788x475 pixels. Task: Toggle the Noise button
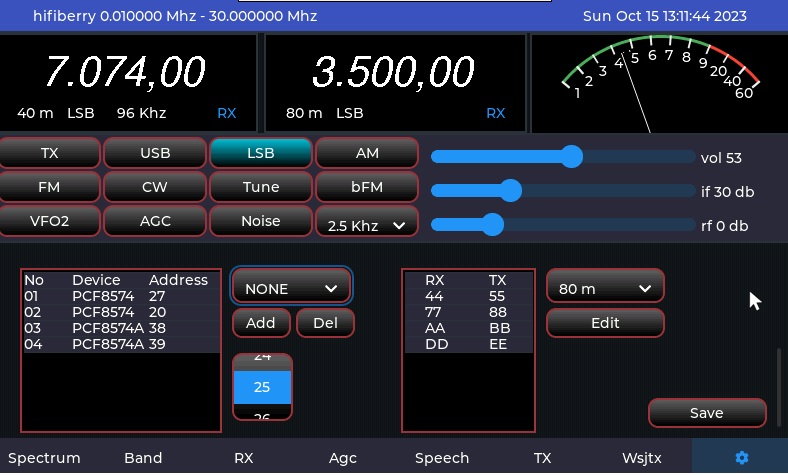(x=261, y=221)
